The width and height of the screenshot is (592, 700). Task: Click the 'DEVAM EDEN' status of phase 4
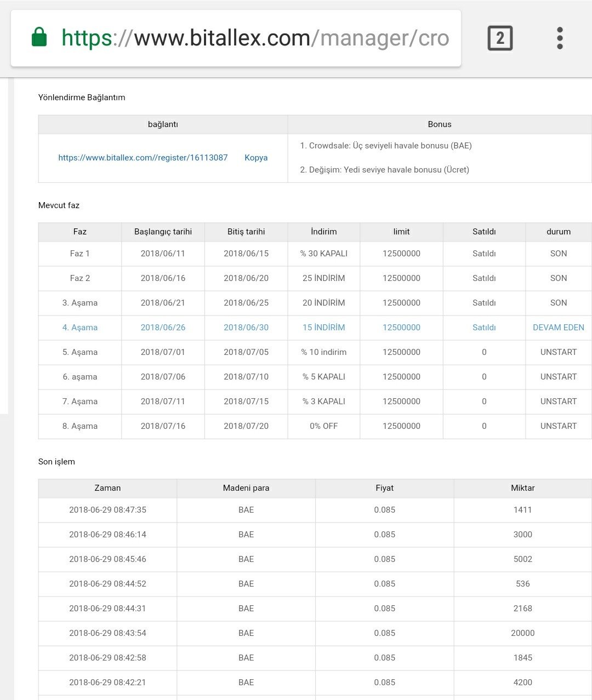point(559,328)
